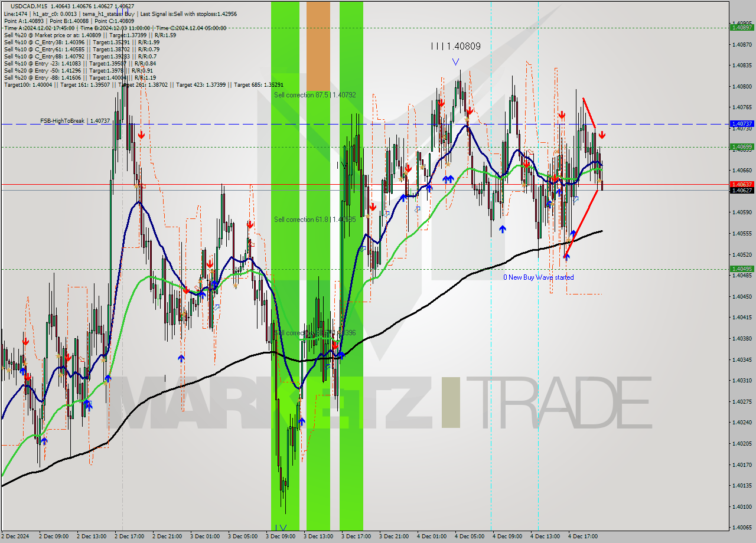Click the 'Target100: 1.40004' targets line
Screen dimensions: 756x543
click(144, 84)
